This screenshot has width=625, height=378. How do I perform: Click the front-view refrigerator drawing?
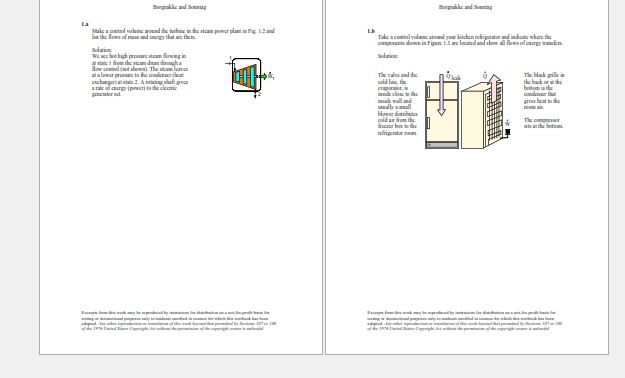coord(442,115)
